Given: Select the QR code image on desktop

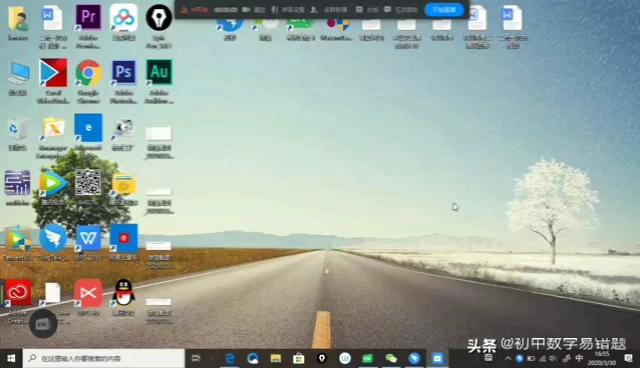Looking at the screenshot, I should 88,182.
